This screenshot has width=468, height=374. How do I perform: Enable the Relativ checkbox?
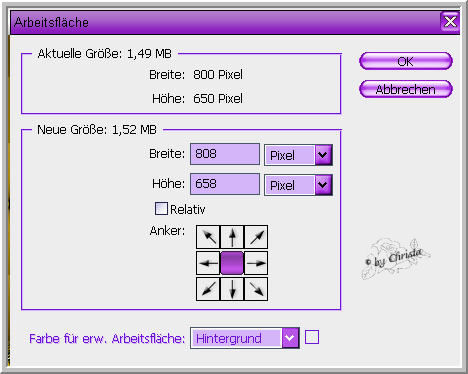[161, 209]
